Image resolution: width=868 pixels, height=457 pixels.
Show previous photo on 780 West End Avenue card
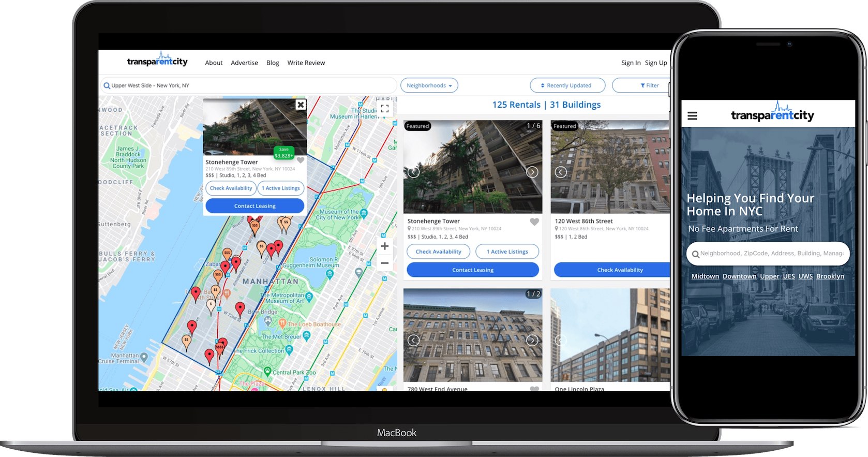pyautogui.click(x=413, y=340)
